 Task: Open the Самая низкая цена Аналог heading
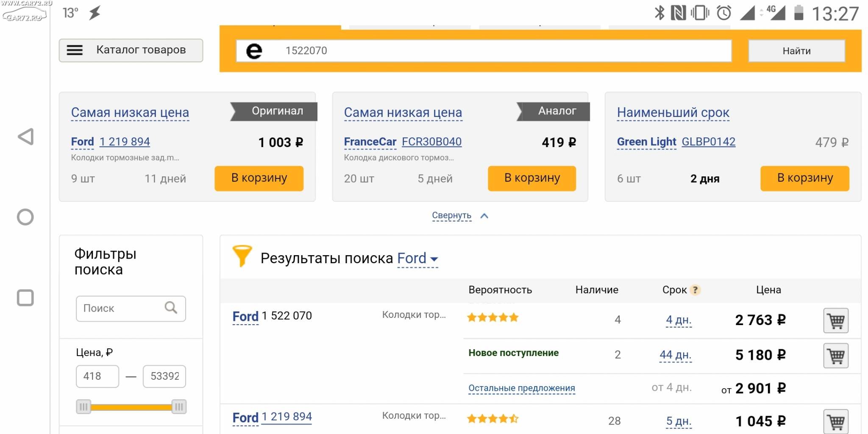click(403, 112)
